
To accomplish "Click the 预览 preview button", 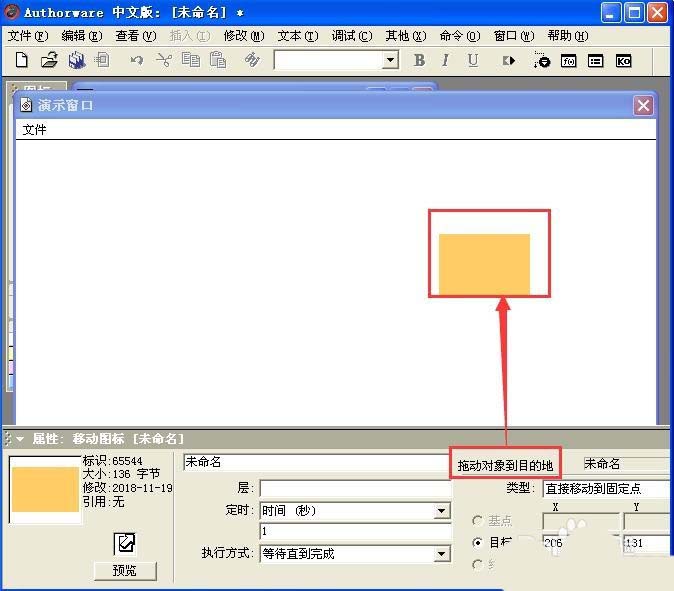I will tap(125, 571).
